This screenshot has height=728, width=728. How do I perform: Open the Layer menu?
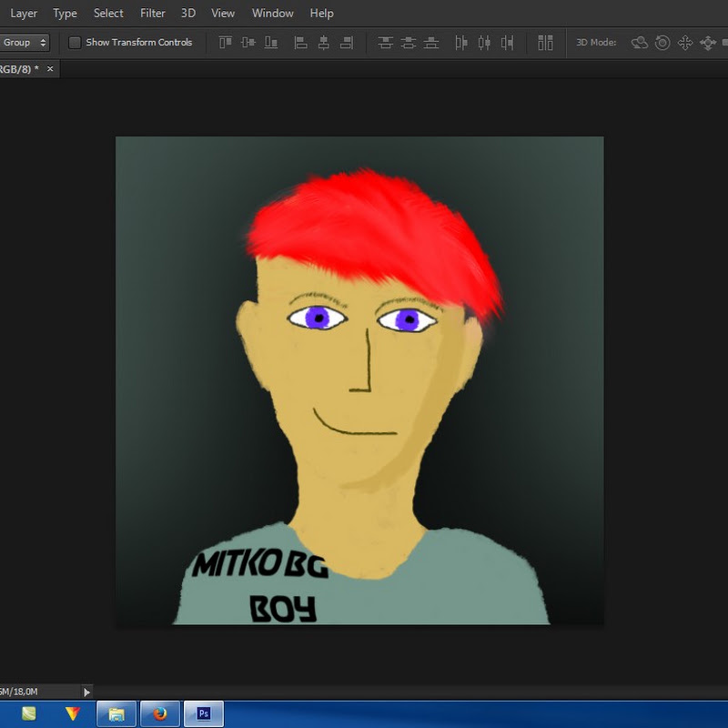point(24,13)
